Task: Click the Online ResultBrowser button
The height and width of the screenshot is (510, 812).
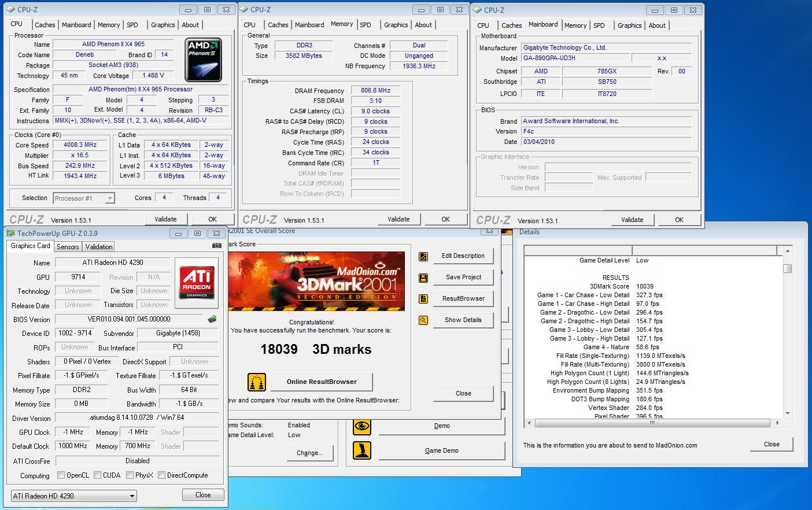Action: point(322,382)
